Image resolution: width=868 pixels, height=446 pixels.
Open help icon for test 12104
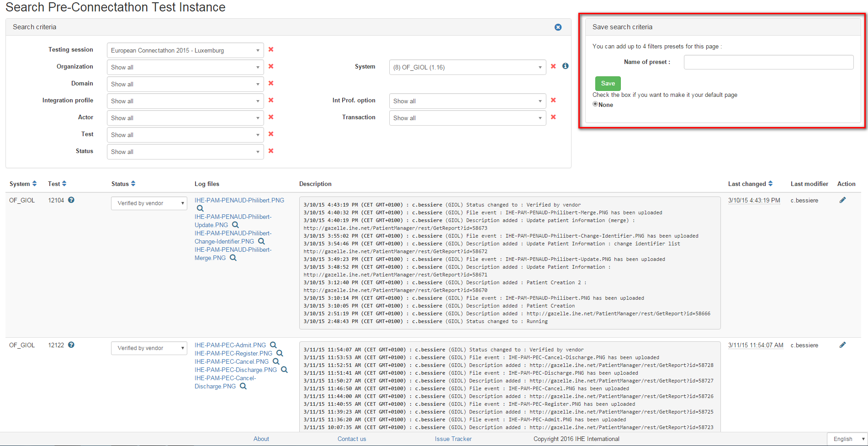[x=71, y=200]
